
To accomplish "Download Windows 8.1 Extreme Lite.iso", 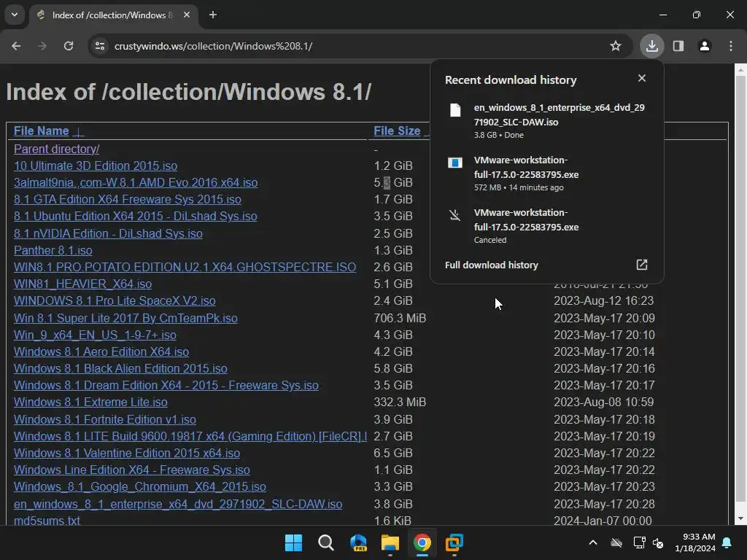I will click(x=90, y=402).
